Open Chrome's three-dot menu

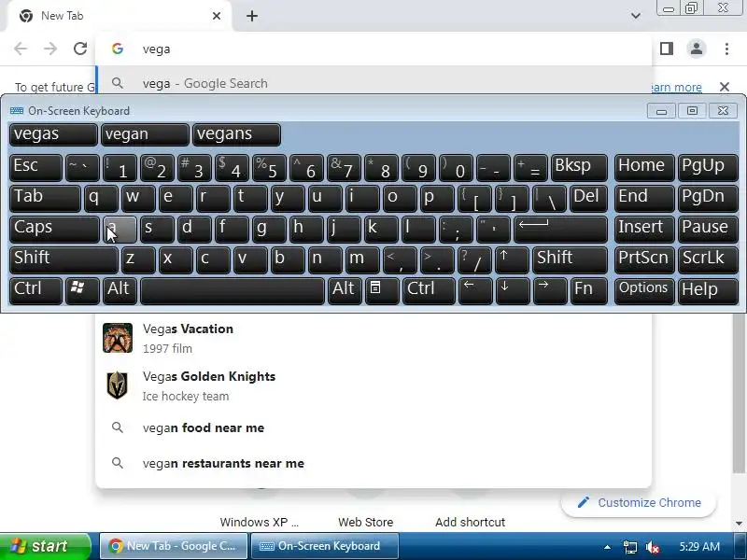click(x=726, y=49)
